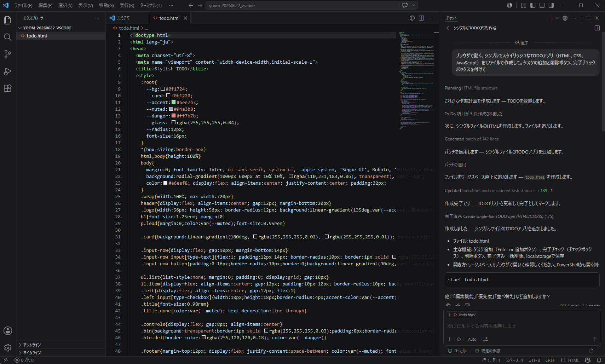Open the command center chat dropdown chevron
605x364 pixels.
(x=414, y=5)
